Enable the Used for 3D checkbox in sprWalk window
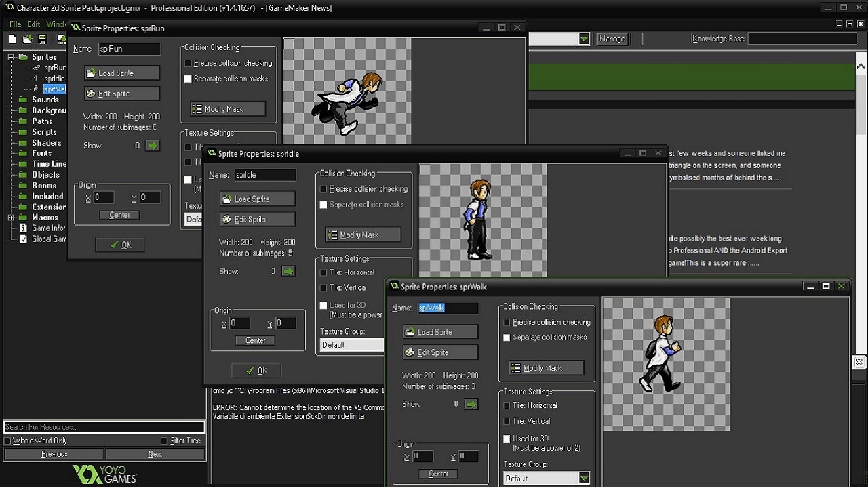This screenshot has width=868, height=488. 506,439
